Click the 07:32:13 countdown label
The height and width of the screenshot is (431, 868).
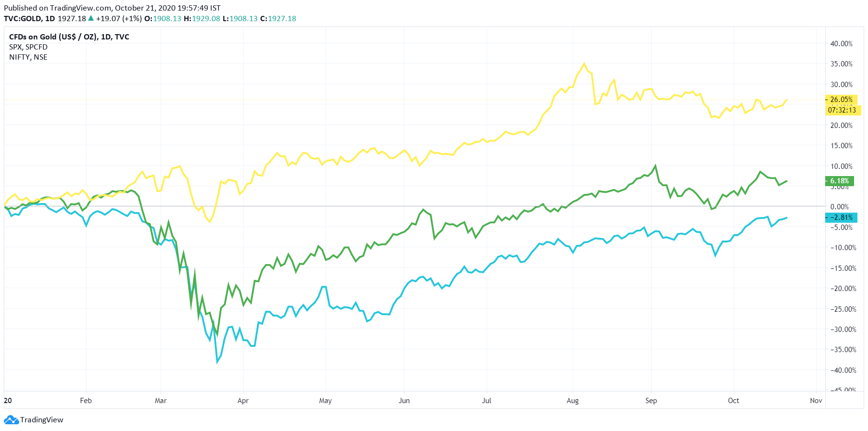point(843,110)
